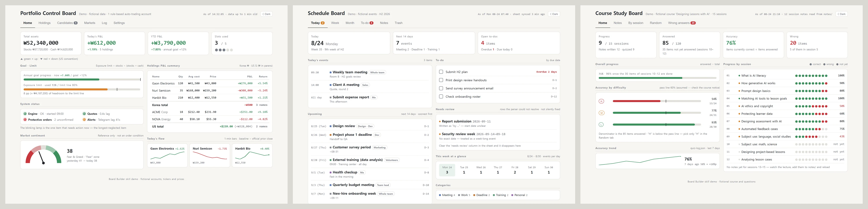Open the Nuri Semicon flow chart
The image size is (868, 209).
click(210, 155)
